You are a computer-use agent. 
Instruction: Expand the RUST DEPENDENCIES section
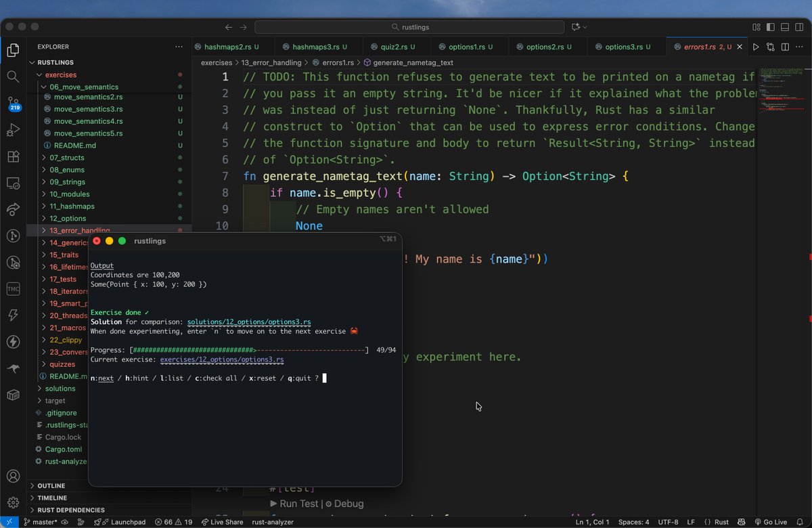click(x=108, y=510)
